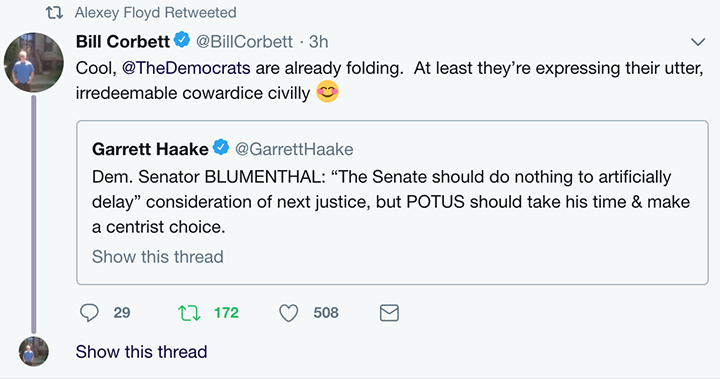This screenshot has height=379, width=720.
Task: Click the retweeted arrows icon beside Alexey Floyd
Action: [54, 13]
